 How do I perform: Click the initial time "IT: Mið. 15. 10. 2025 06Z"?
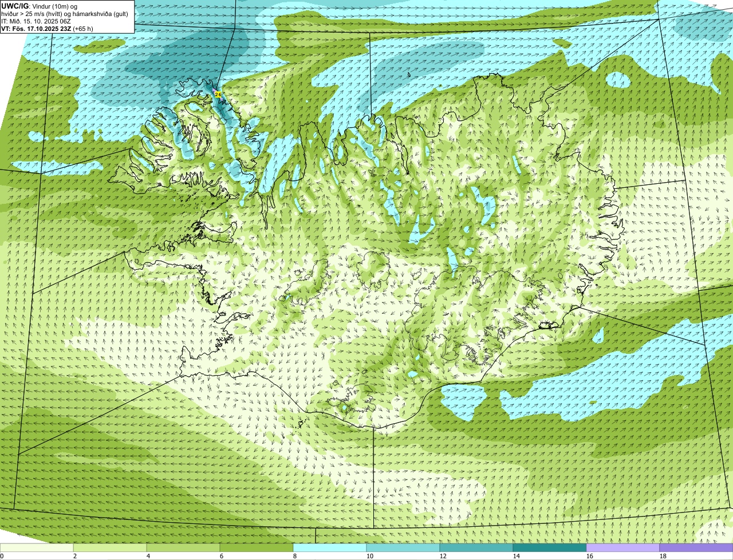point(36,21)
